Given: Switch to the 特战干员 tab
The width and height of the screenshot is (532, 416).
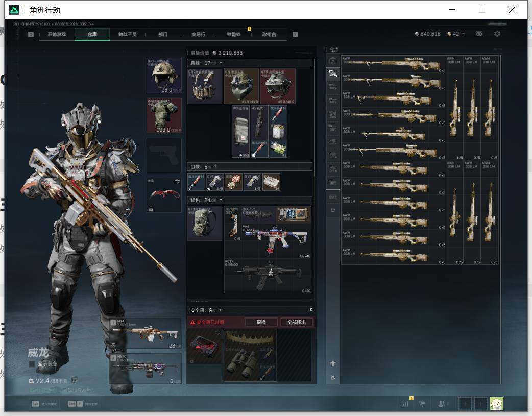Looking at the screenshot, I should pos(128,34).
